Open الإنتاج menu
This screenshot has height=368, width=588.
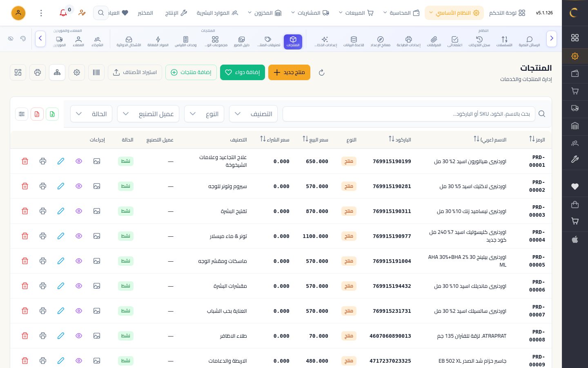pyautogui.click(x=176, y=13)
